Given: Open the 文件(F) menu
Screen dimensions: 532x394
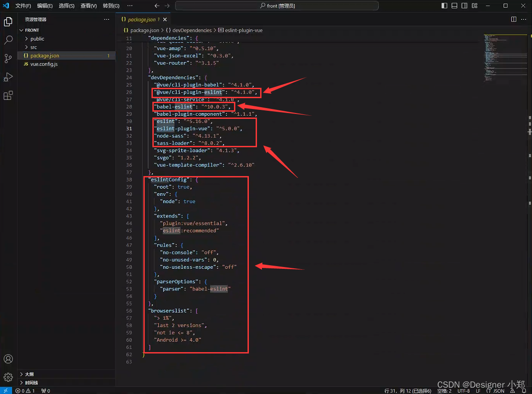Looking at the screenshot, I should tap(23, 6).
